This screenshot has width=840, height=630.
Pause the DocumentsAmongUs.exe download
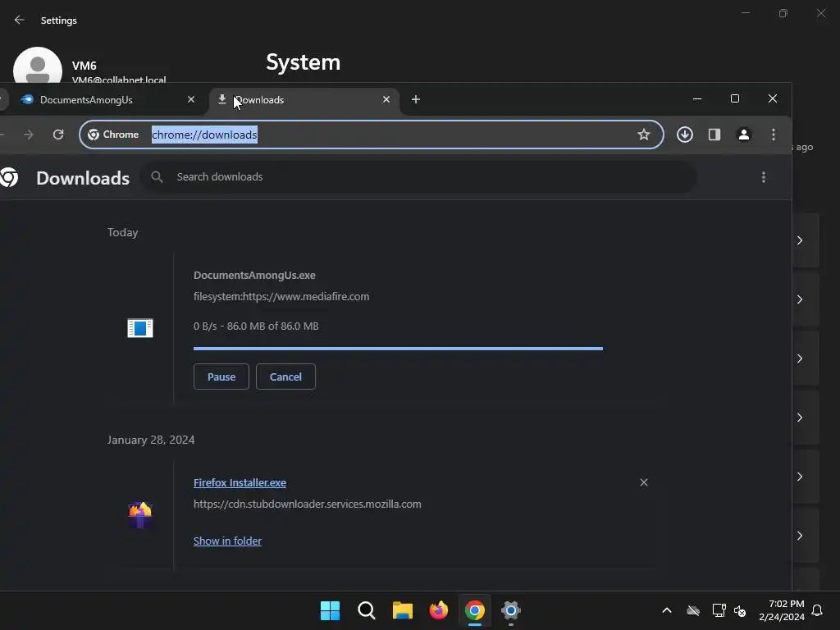pyautogui.click(x=221, y=377)
